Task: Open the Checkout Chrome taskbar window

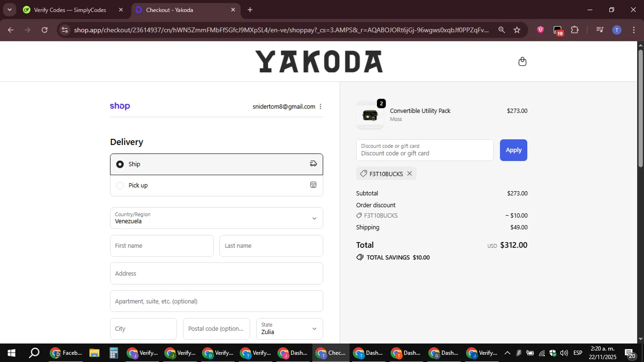Action: point(331,353)
